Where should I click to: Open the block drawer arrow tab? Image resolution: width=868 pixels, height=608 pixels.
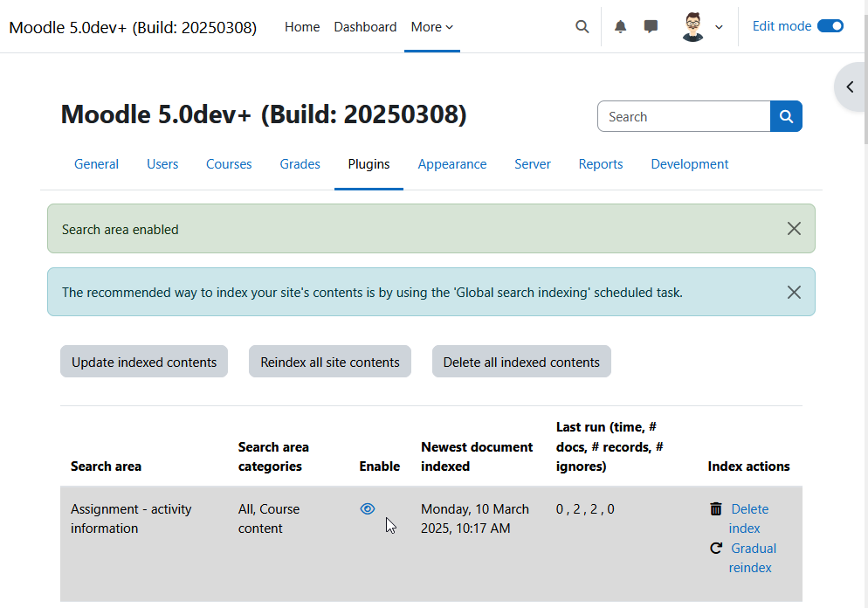click(850, 87)
